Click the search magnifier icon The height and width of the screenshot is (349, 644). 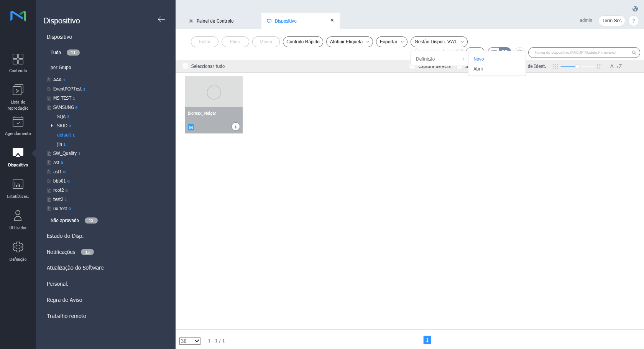coord(634,53)
